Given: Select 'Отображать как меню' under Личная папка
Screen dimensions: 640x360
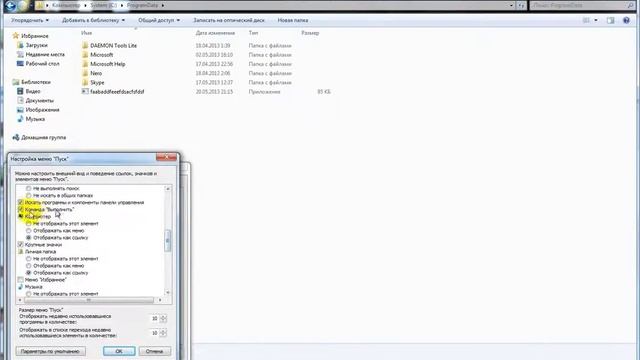Looking at the screenshot, I should pos(29,266).
